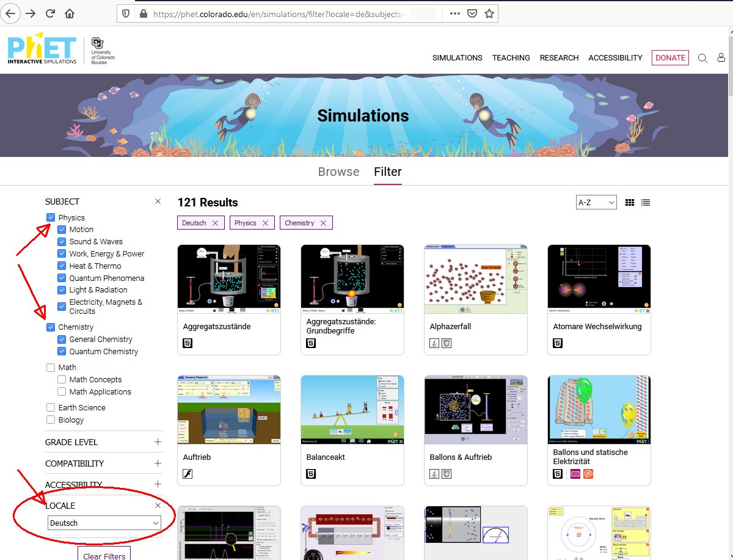Open the Teaching menu item
The width and height of the screenshot is (733, 560).
pyautogui.click(x=511, y=58)
